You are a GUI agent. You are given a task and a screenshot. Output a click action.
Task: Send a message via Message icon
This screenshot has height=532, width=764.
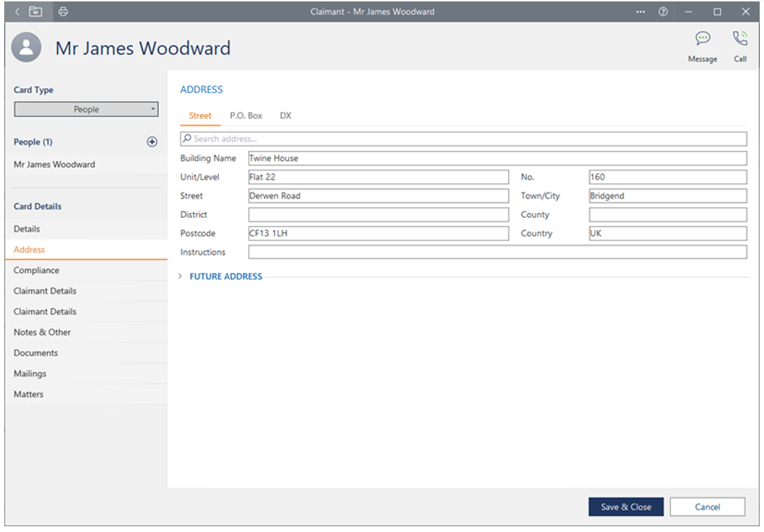702,39
